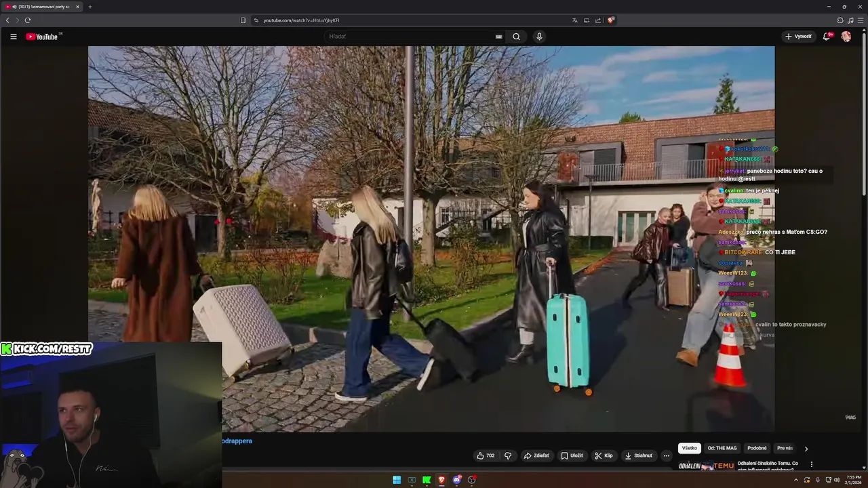Select the Podobné filter chip
Screen dimensions: 868x488
click(x=757, y=448)
